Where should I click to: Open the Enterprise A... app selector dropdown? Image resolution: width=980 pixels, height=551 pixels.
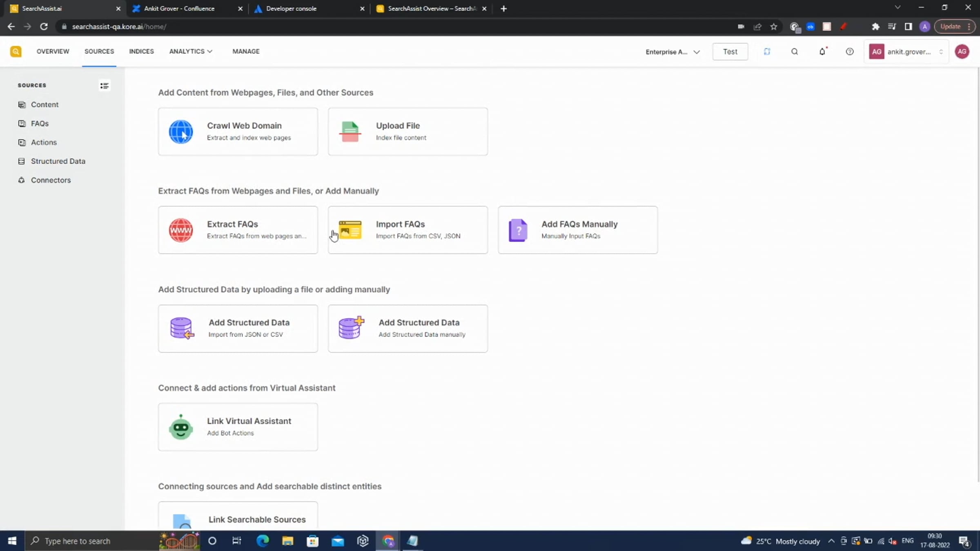click(673, 52)
